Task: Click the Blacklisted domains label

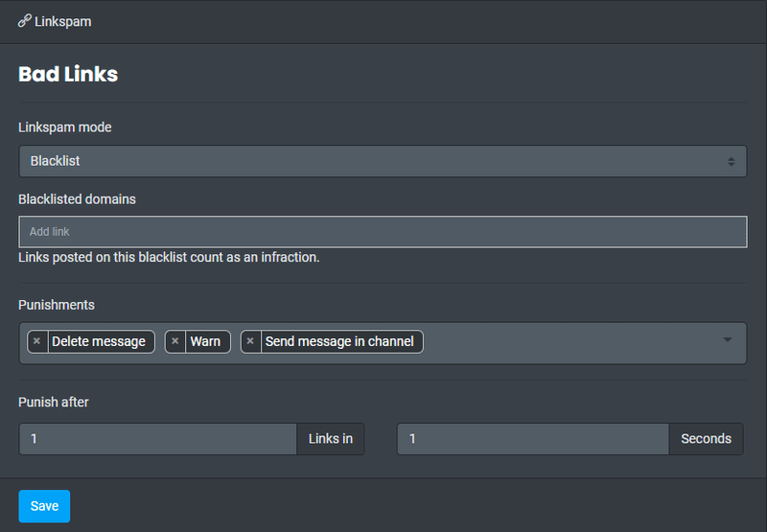Action: click(x=77, y=199)
